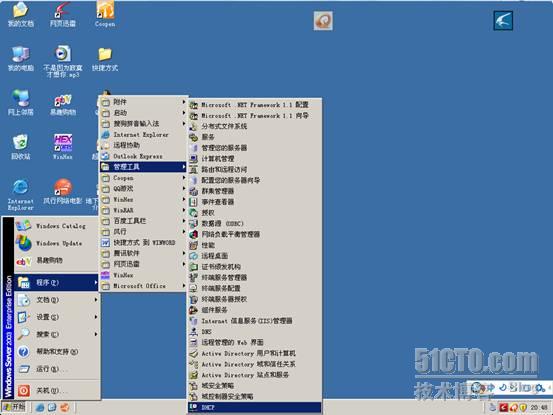Open 易趣购物 desktop shortcut

point(62,105)
